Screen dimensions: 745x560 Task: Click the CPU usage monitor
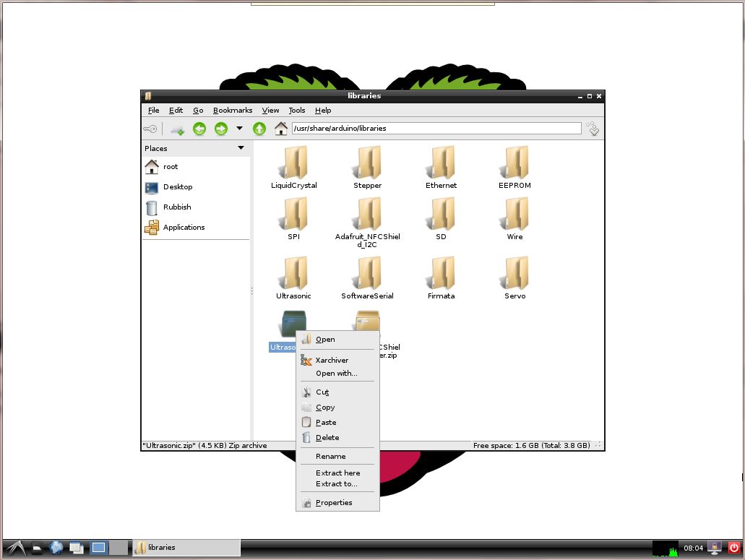click(x=666, y=548)
